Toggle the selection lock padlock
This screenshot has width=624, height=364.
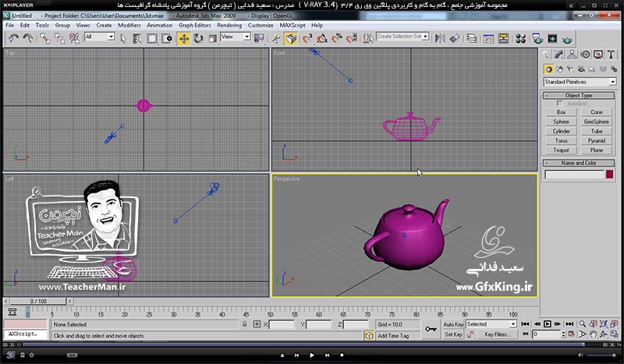pyautogui.click(x=245, y=324)
